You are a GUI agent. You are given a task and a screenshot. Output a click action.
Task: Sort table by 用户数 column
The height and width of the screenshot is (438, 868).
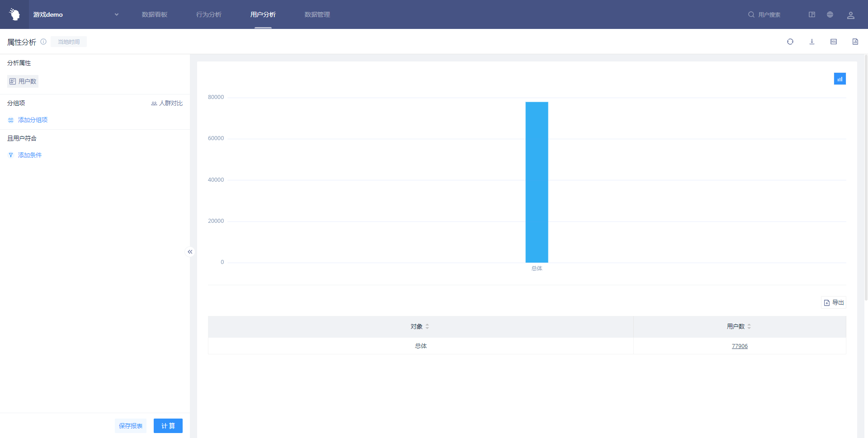[x=749, y=326]
